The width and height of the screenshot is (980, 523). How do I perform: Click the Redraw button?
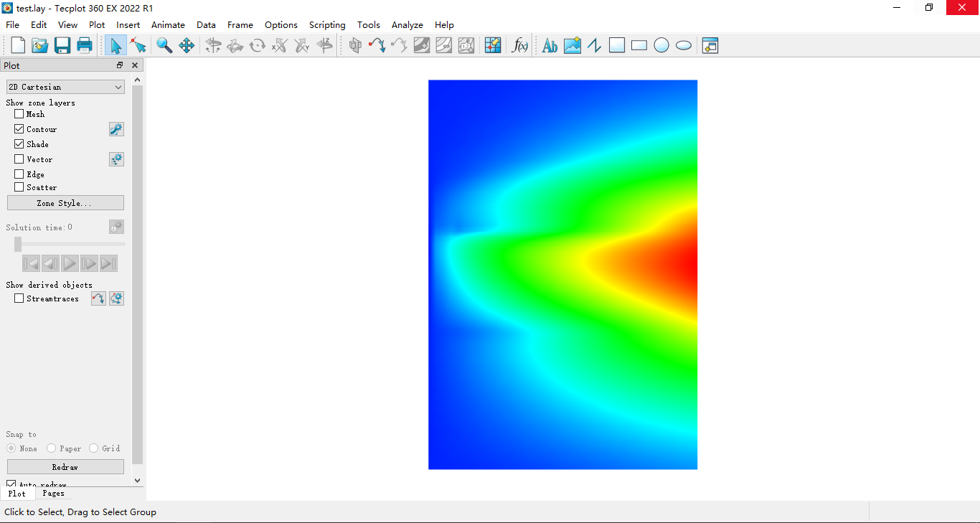pos(65,467)
